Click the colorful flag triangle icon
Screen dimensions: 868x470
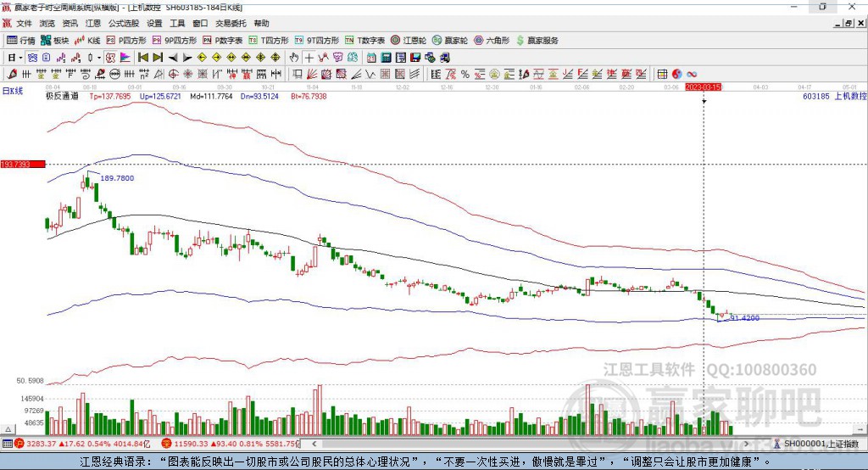point(125,57)
